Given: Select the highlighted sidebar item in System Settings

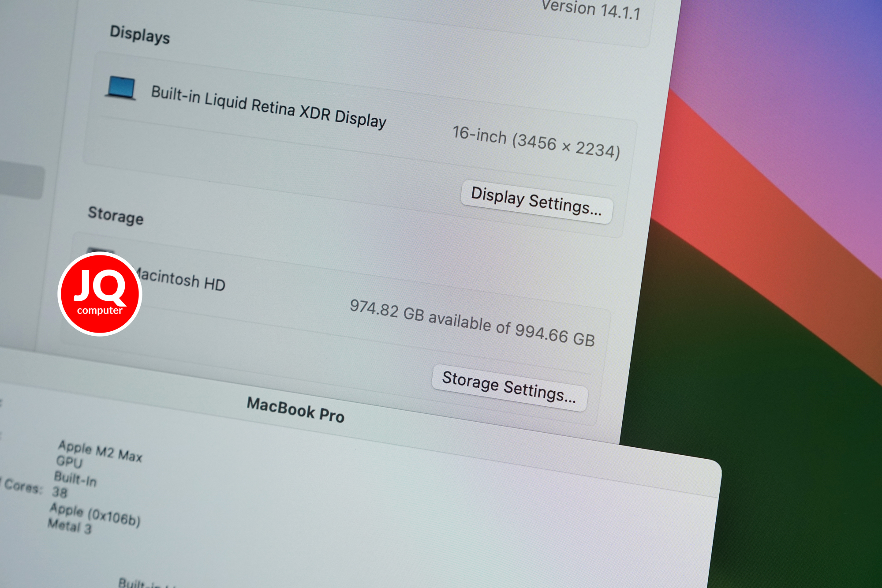Looking at the screenshot, I should pyautogui.click(x=22, y=180).
